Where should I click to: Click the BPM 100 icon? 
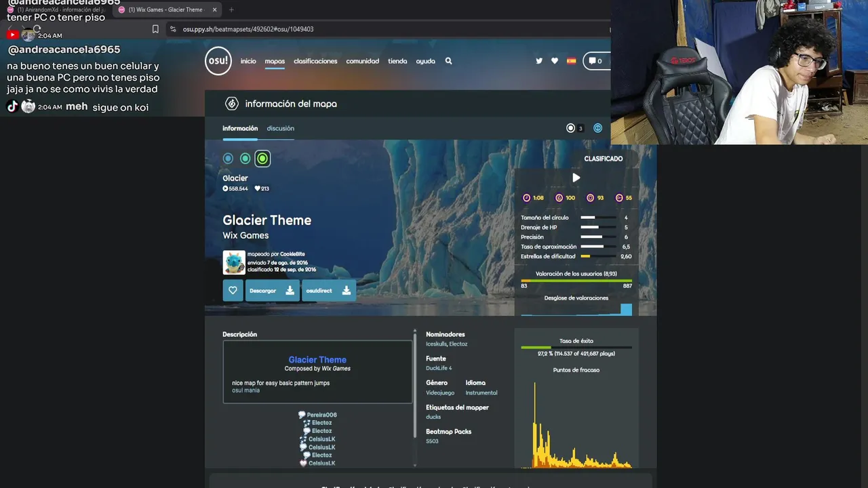[x=559, y=198]
